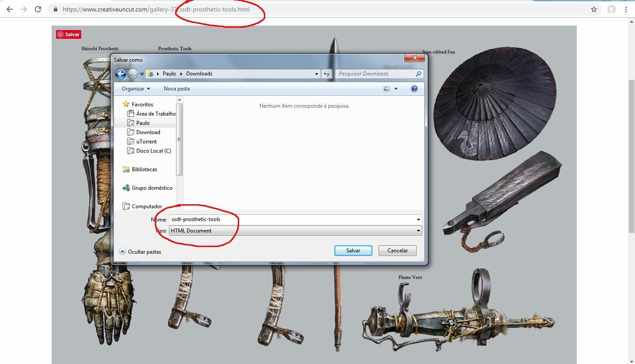Click the Grupo doméstico icon

click(x=126, y=188)
